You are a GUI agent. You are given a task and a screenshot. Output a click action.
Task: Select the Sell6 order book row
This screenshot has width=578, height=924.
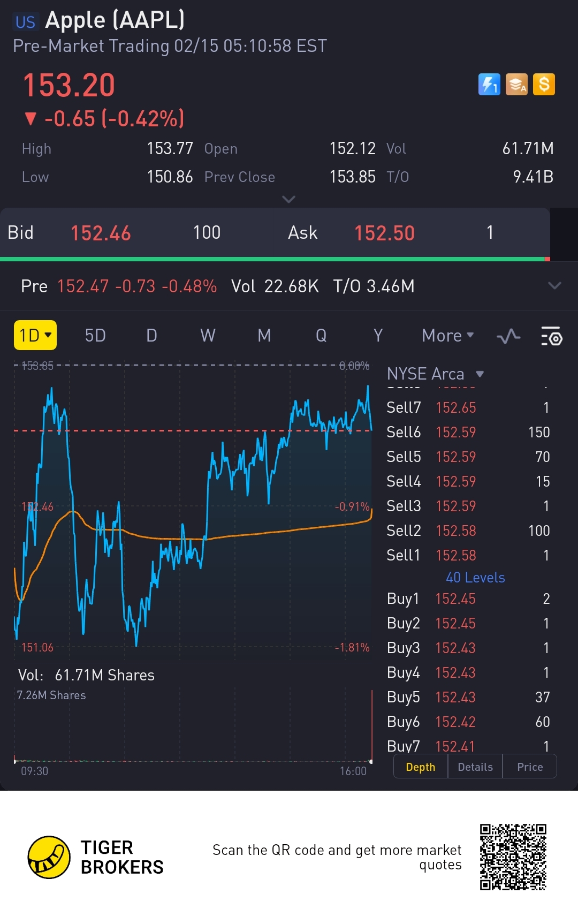tap(468, 432)
